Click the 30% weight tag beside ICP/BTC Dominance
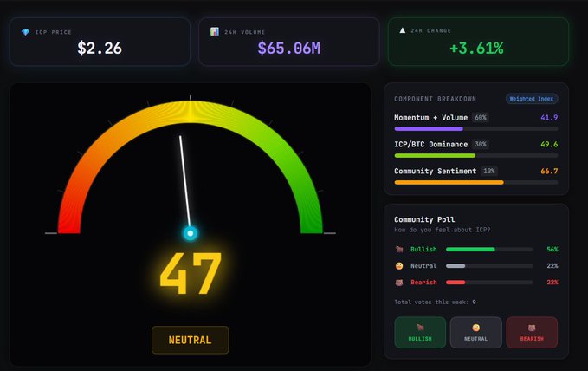Viewport: 588px width, 371px height. pos(481,144)
